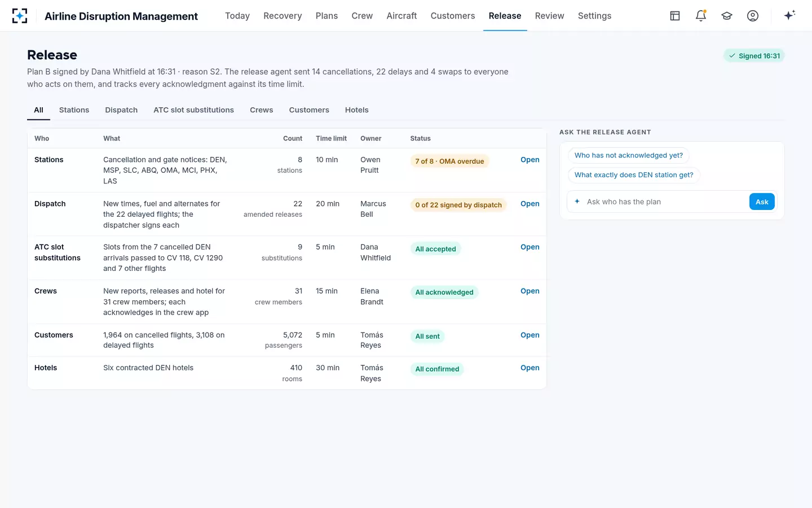Ask 'Who has not acknowledged yet?'
Viewport: 812px width, 508px height.
tap(629, 156)
